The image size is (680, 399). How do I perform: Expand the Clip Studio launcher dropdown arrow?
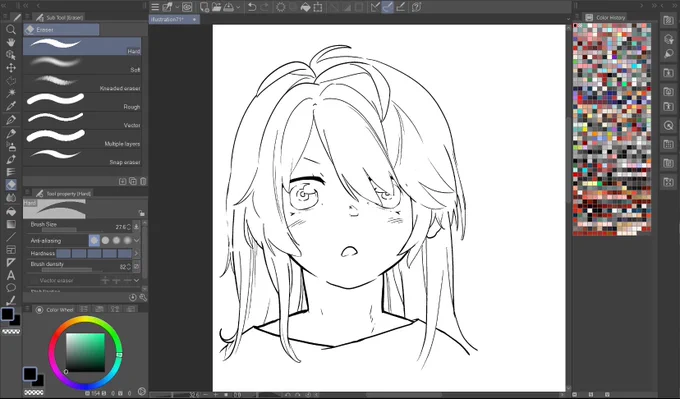pyautogui.click(x=177, y=7)
